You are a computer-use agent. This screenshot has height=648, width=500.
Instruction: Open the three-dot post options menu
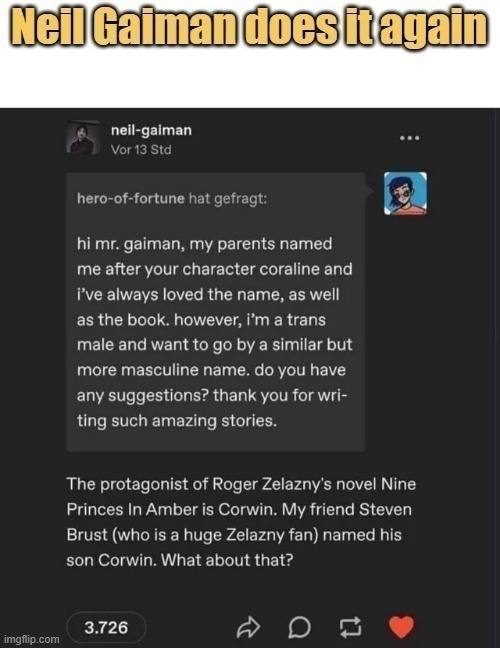[x=410, y=138]
